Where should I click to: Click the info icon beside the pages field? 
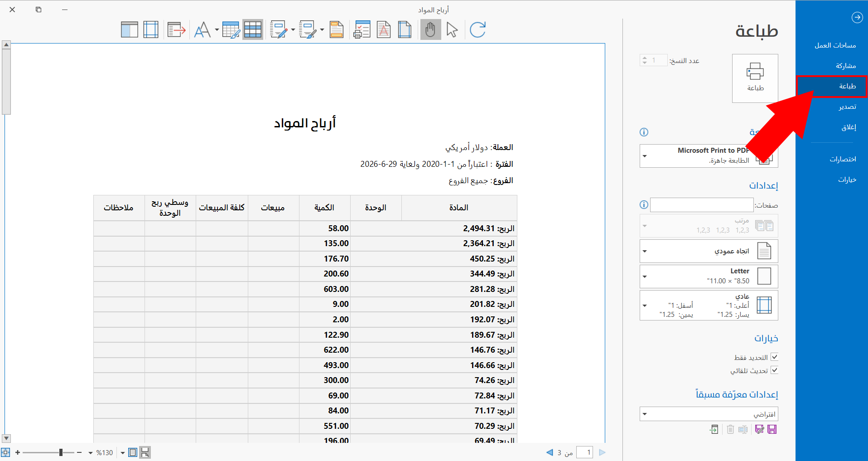[644, 205]
